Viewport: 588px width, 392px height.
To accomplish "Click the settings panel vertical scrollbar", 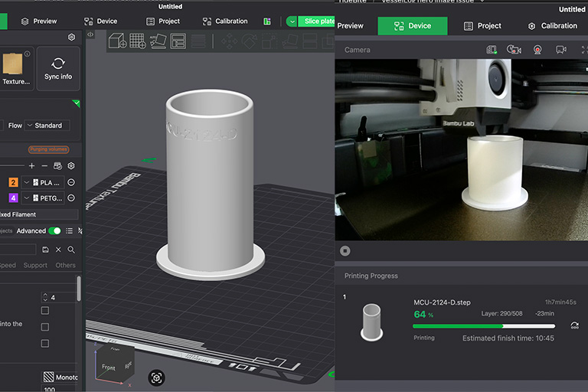I will coord(79,289).
